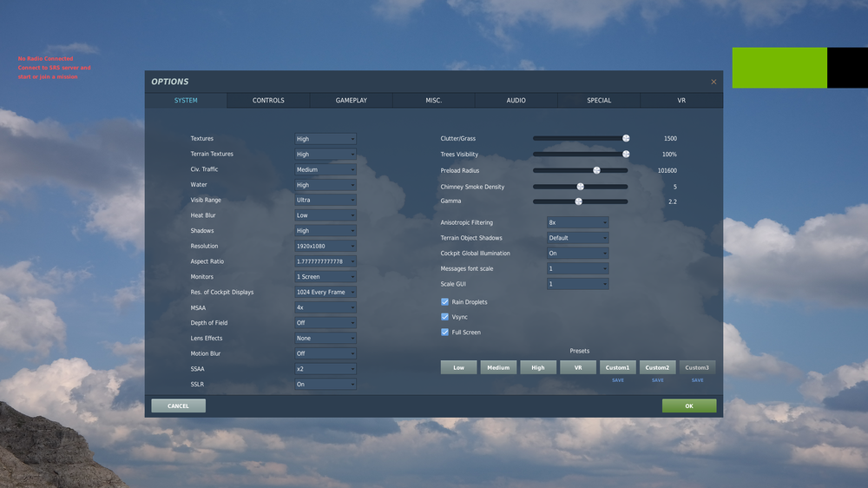The height and width of the screenshot is (488, 868).
Task: Change the MSAA dropdown setting
Action: click(325, 307)
